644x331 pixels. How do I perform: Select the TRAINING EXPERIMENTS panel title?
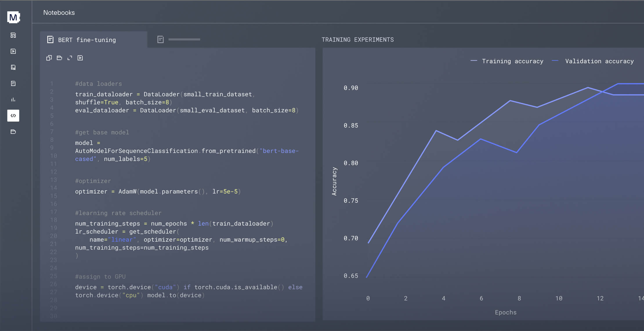(358, 39)
